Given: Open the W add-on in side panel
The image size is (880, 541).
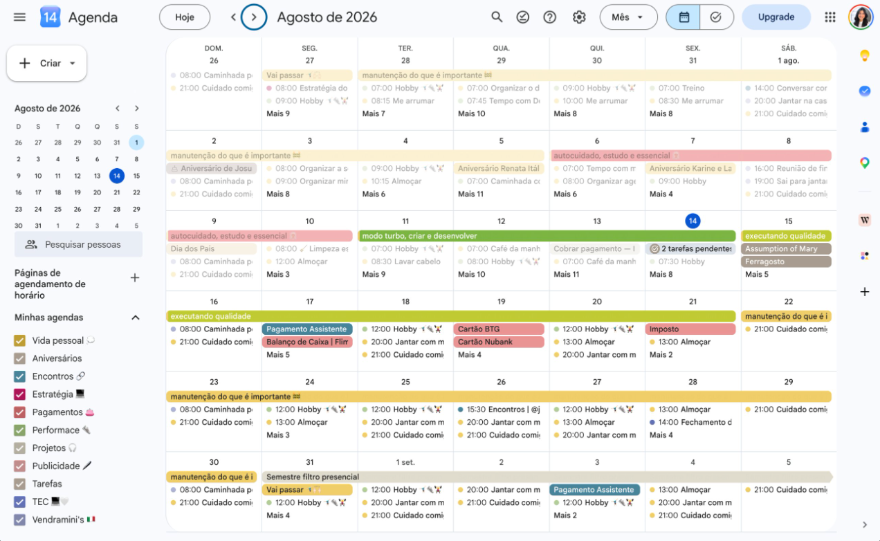Looking at the screenshot, I should [865, 220].
